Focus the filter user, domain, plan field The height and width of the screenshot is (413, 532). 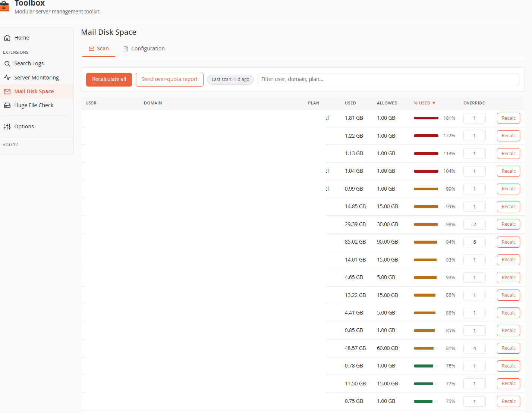(388, 79)
